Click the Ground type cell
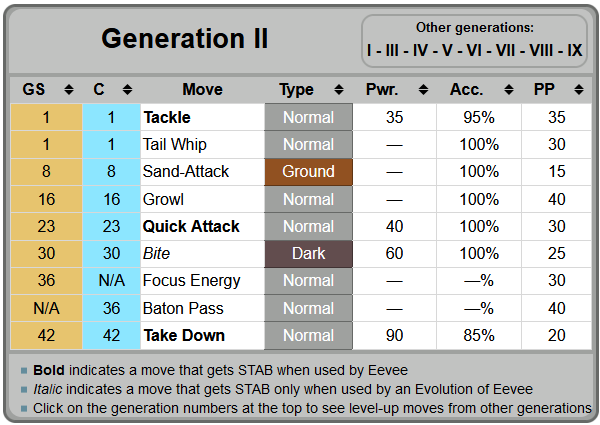The height and width of the screenshot is (425, 600). (x=308, y=171)
